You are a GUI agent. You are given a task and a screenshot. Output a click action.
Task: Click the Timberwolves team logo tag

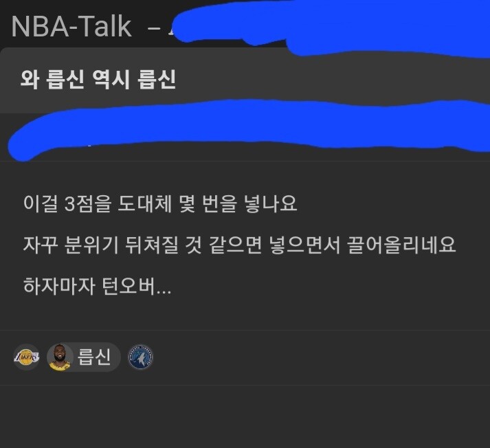[x=141, y=357]
